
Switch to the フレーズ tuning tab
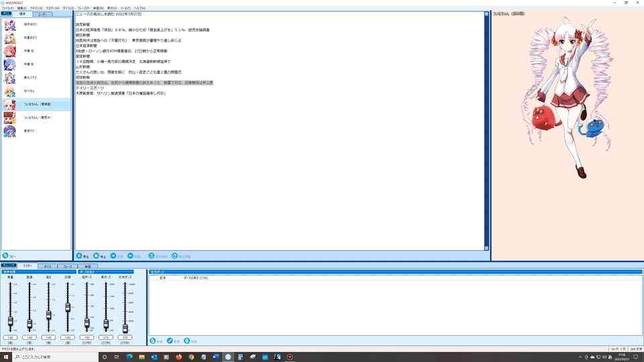[67, 266]
